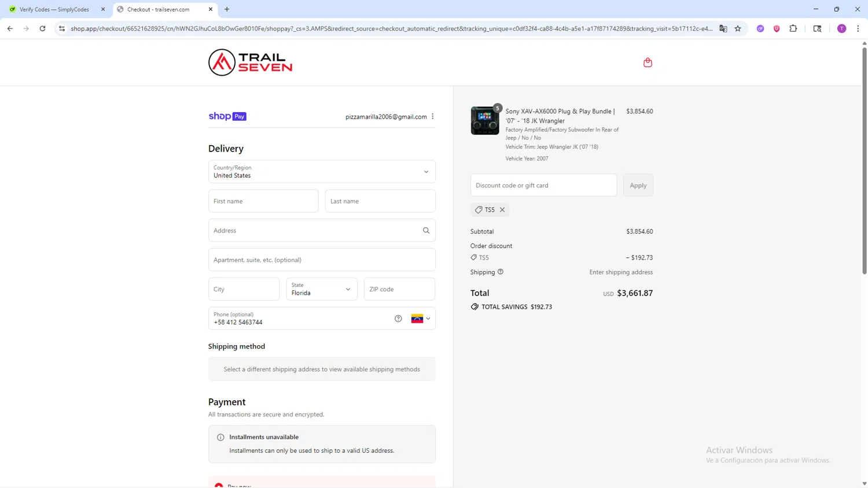This screenshot has height=488, width=868.
Task: Click the address search magnifier icon
Action: tap(426, 231)
